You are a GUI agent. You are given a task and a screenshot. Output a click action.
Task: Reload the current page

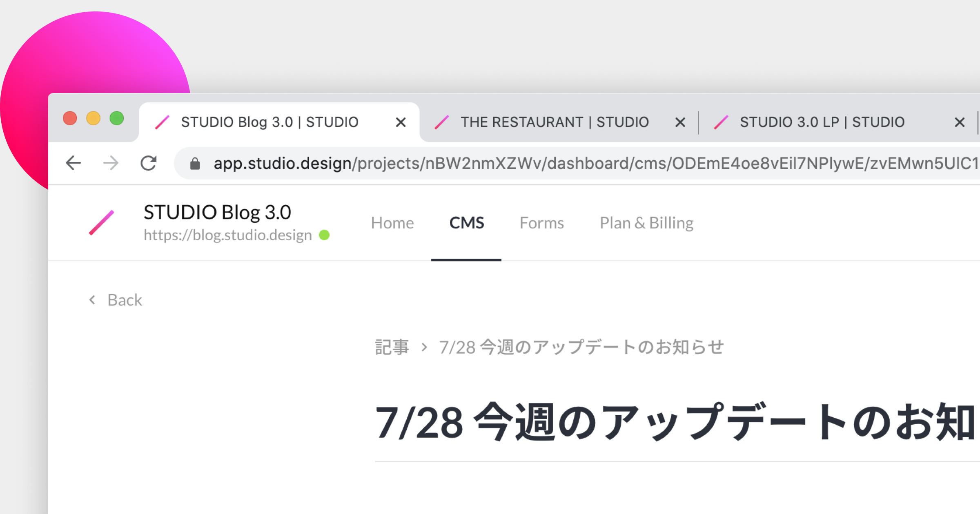149,163
